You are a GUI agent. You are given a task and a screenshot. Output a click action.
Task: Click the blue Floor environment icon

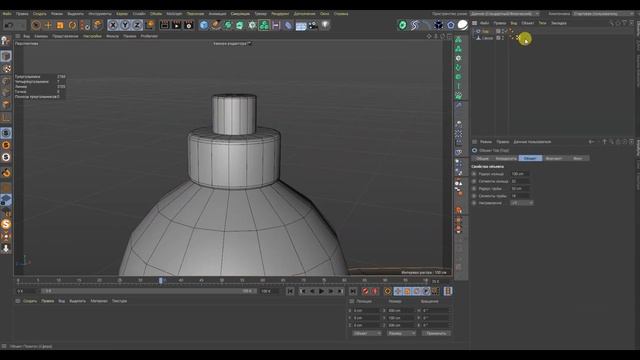click(301, 26)
